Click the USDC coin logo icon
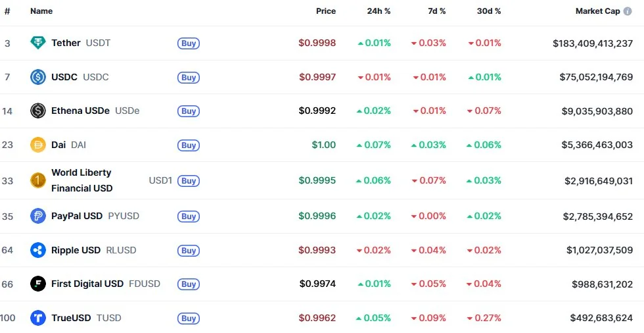Screen dimensions: 644x333 tap(38, 77)
